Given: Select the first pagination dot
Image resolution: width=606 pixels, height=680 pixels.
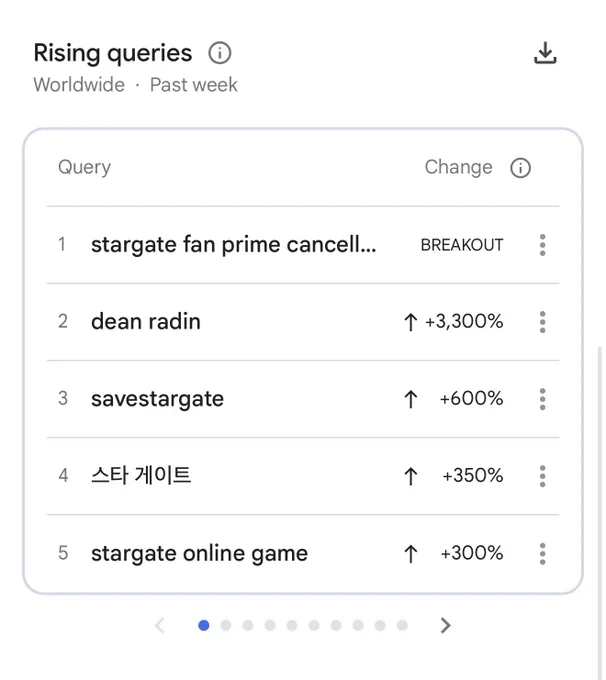Looking at the screenshot, I should [x=203, y=625].
